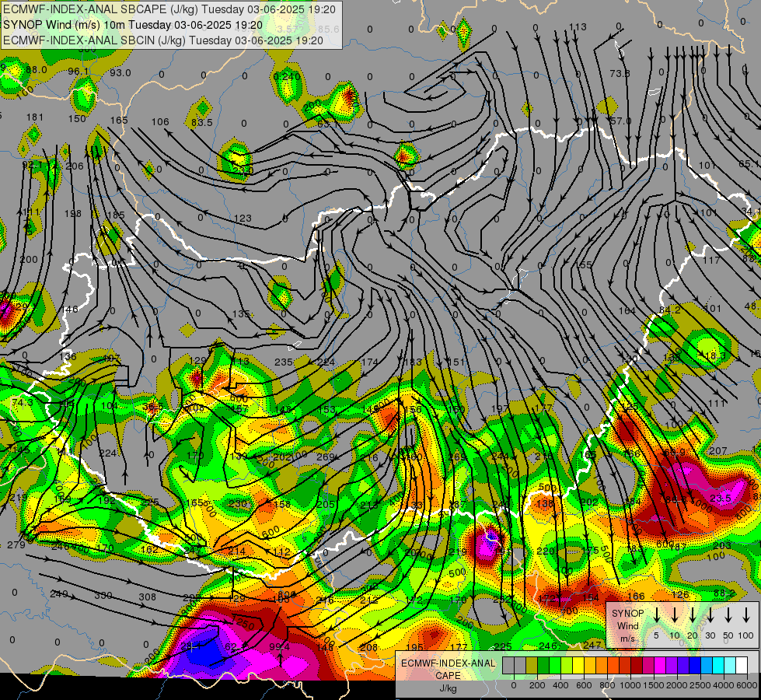This screenshot has width=761, height=700.
Task: Click the SBCAPE title line at top
Action: tap(169, 9)
